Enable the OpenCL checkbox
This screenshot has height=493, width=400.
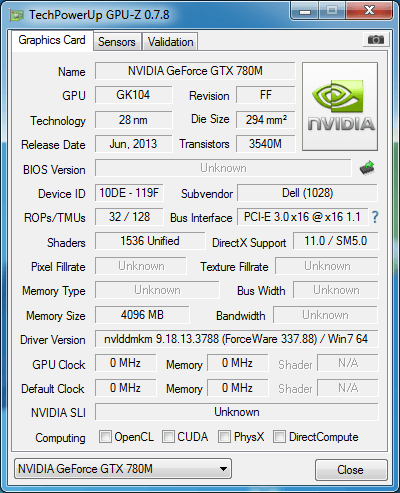pyautogui.click(x=105, y=437)
